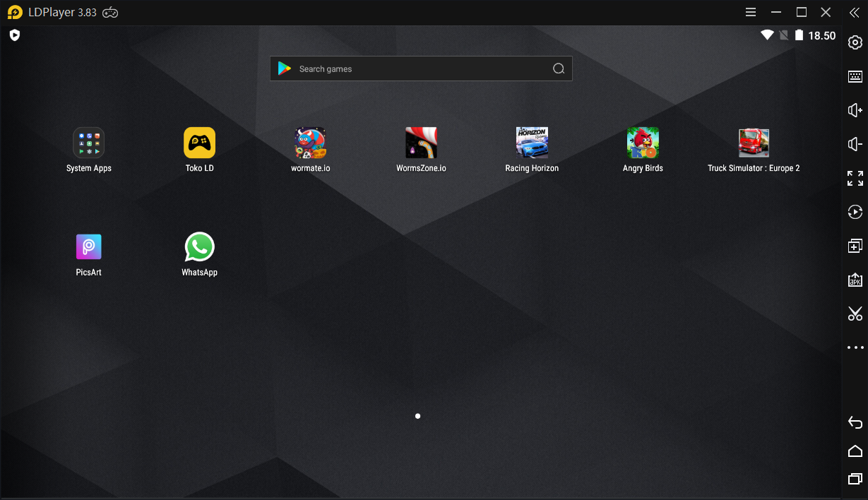Tap the Android home button
Viewport: 868px width, 500px height.
click(855, 451)
